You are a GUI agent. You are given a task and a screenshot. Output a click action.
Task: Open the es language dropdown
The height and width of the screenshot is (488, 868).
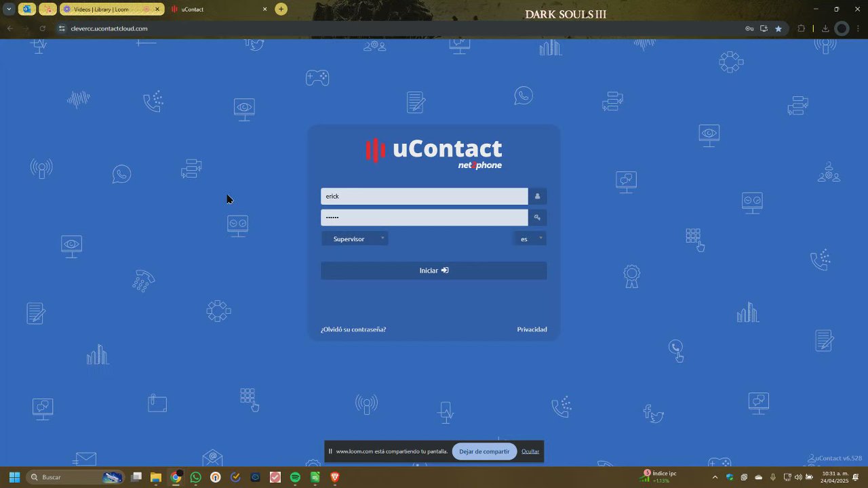[530, 239]
